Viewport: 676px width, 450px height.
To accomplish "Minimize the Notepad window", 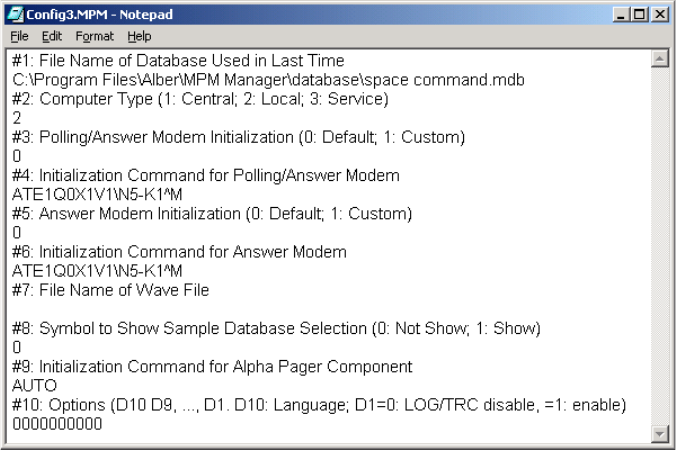I will click(x=624, y=15).
